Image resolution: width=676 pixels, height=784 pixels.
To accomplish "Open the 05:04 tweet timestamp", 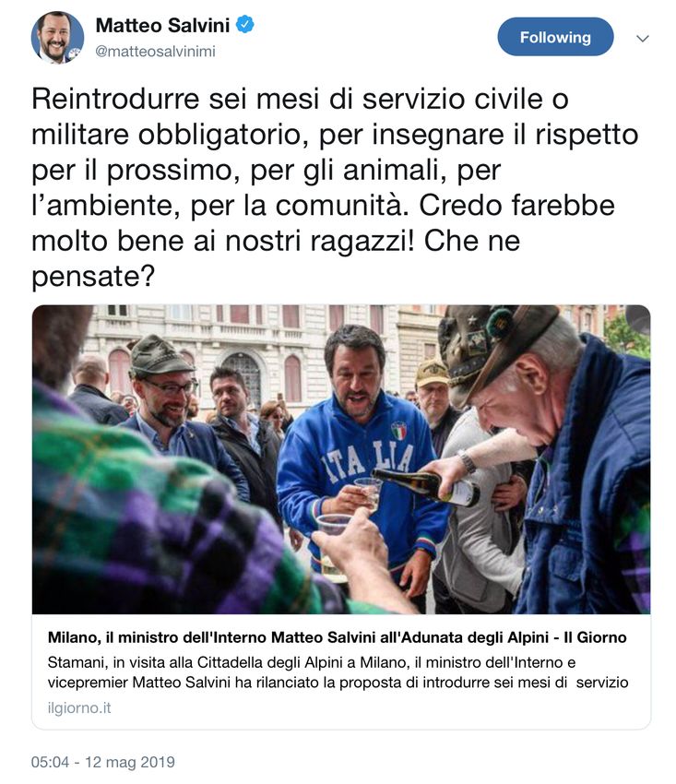I will pos(50,762).
